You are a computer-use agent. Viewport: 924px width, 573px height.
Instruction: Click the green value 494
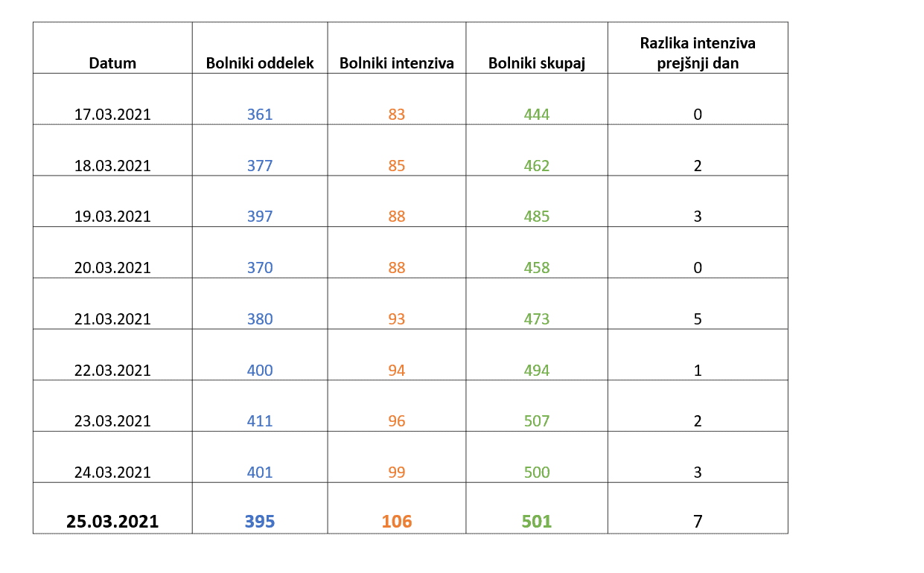[537, 371]
